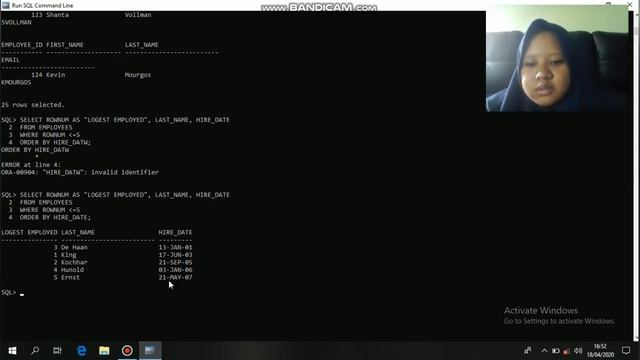
Task: Click the SQL window title icon
Action: (x=6, y=5)
